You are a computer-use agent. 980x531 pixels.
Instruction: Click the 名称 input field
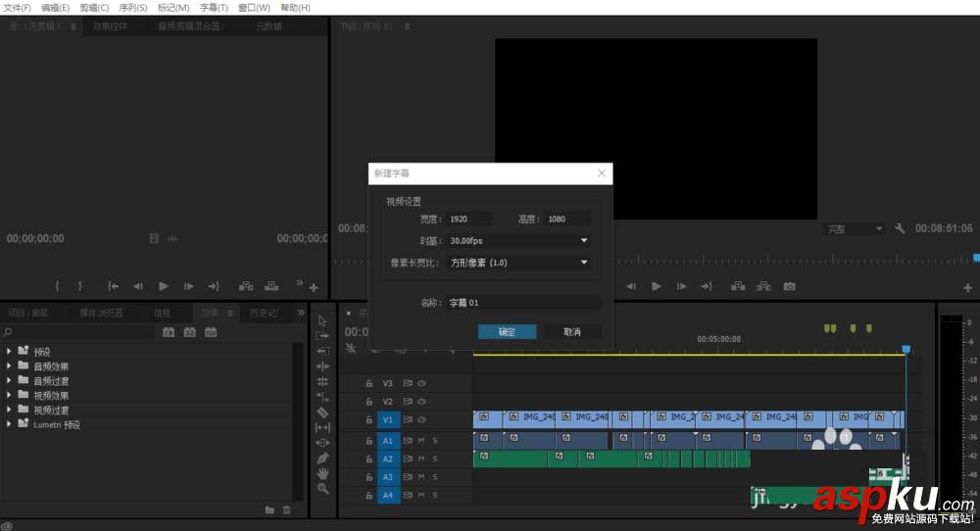pyautogui.click(x=524, y=304)
